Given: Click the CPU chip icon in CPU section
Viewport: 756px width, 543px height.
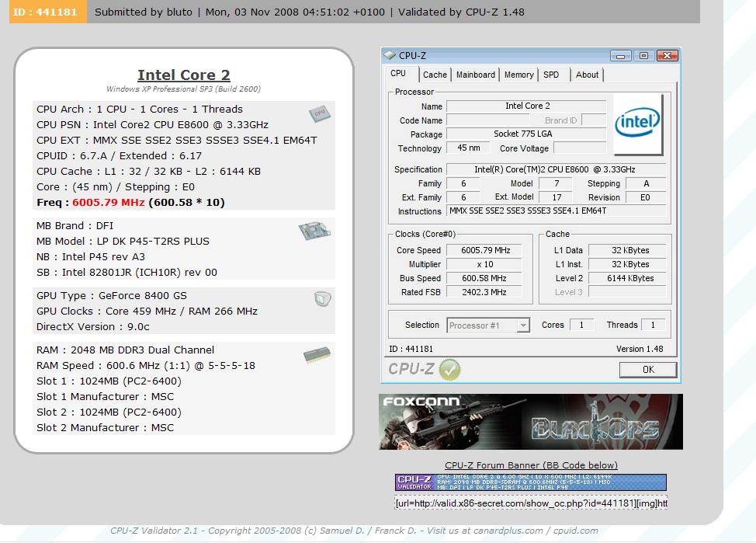Looking at the screenshot, I should (320, 114).
